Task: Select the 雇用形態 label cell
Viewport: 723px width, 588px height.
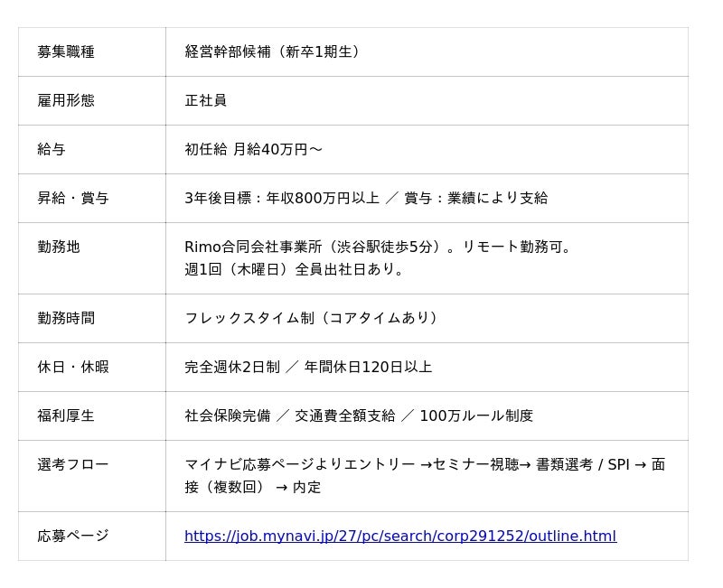Action: [x=66, y=100]
